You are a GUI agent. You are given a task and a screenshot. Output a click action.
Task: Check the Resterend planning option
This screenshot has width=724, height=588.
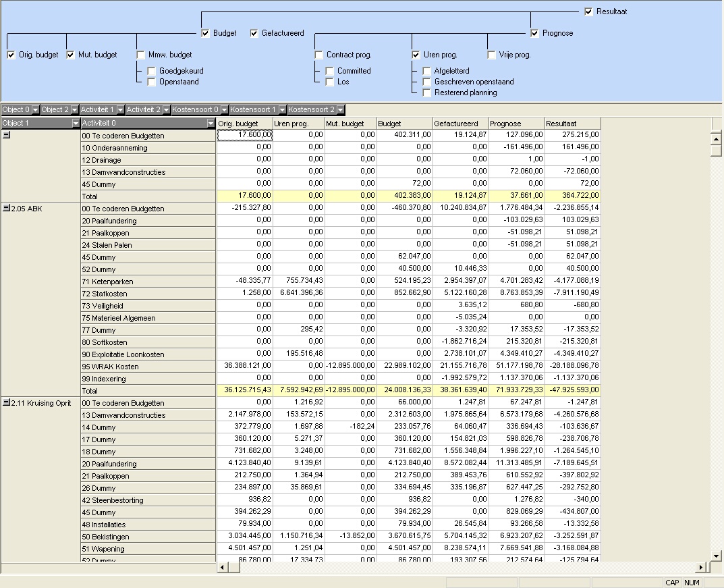point(426,93)
